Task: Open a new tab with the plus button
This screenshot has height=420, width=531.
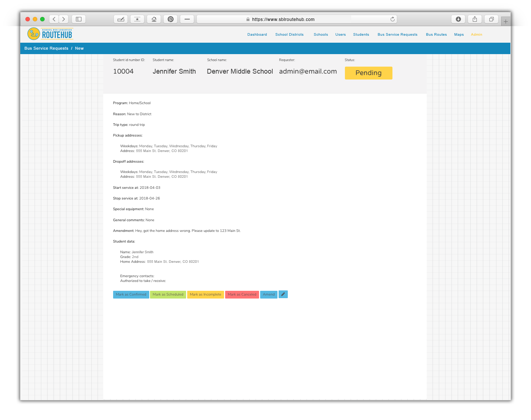Action: point(506,21)
